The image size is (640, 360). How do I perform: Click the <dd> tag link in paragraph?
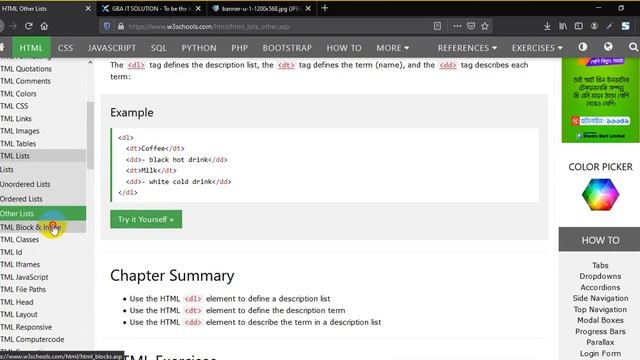pos(448,65)
